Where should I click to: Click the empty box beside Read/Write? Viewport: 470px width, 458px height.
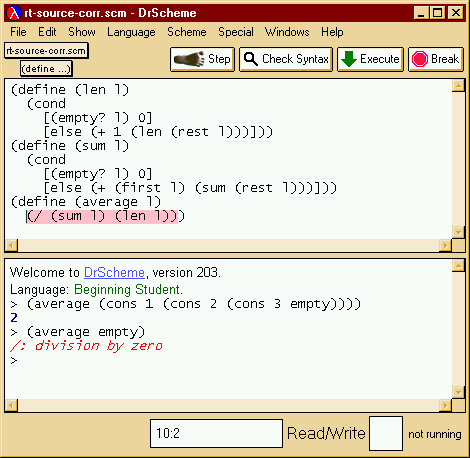pyautogui.click(x=386, y=433)
